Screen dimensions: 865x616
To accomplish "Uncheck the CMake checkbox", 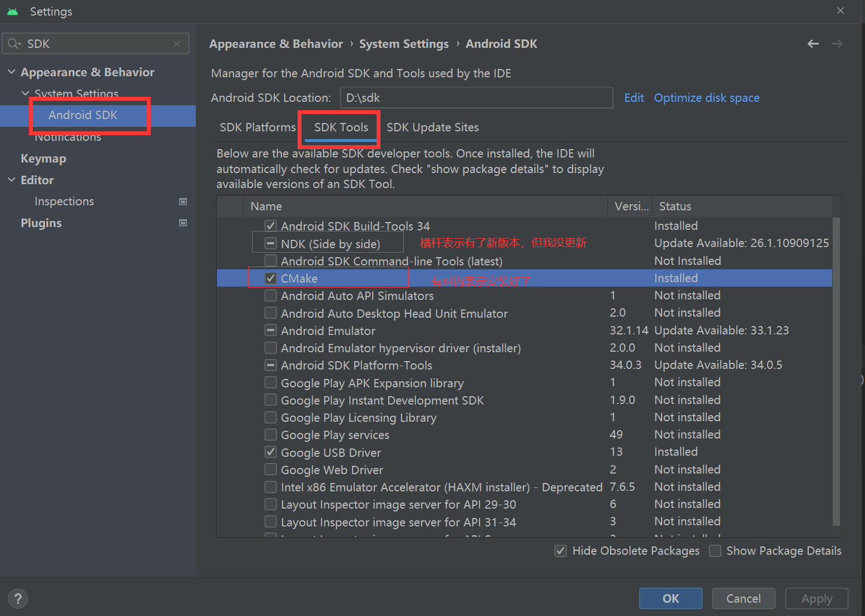I will [x=270, y=278].
